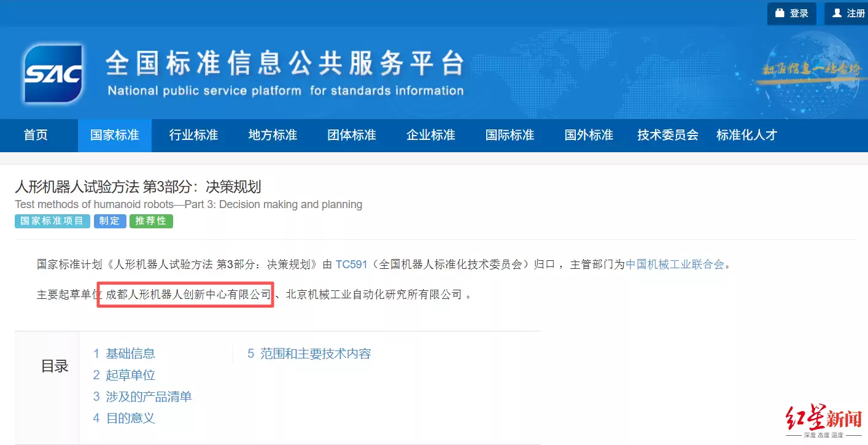
Task: Click the green 推荐性 tag
Action: click(x=151, y=221)
